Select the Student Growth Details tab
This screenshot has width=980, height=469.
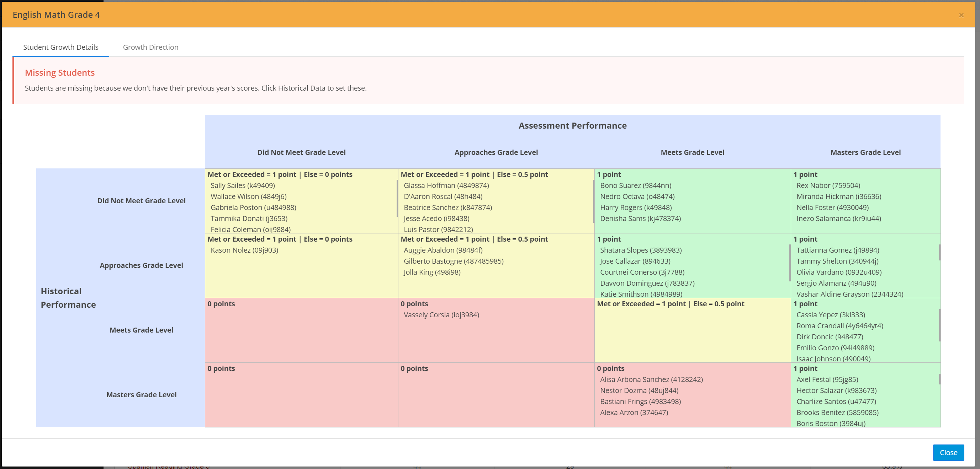[x=60, y=47]
